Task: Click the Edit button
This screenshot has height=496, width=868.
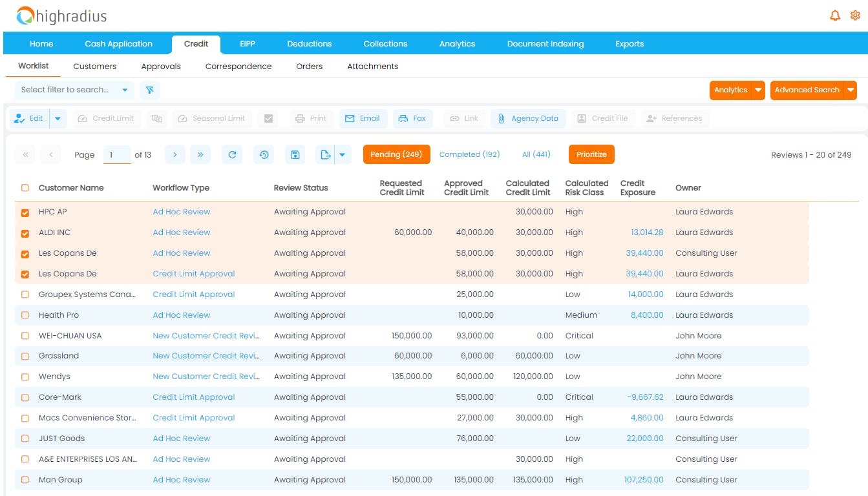Action: pyautogui.click(x=29, y=118)
